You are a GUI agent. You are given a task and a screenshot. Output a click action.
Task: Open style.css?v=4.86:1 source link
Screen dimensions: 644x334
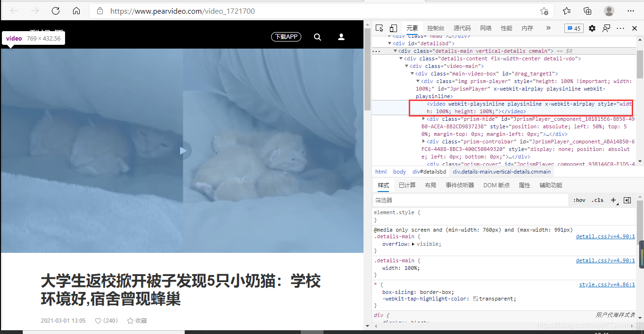click(607, 284)
